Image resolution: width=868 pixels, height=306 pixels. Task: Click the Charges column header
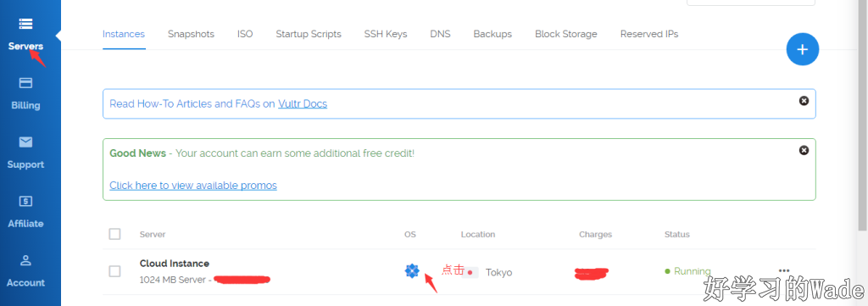596,235
